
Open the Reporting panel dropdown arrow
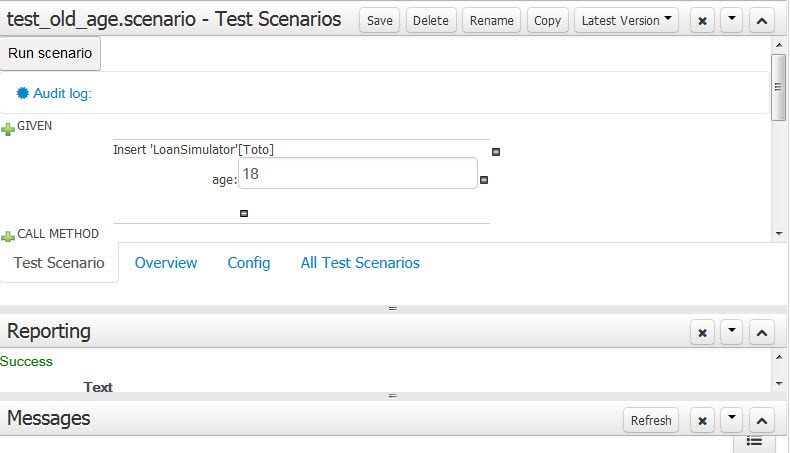point(732,332)
